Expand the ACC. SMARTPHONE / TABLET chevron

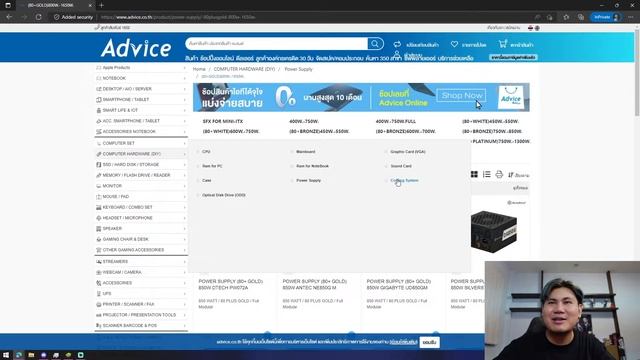[x=184, y=121]
